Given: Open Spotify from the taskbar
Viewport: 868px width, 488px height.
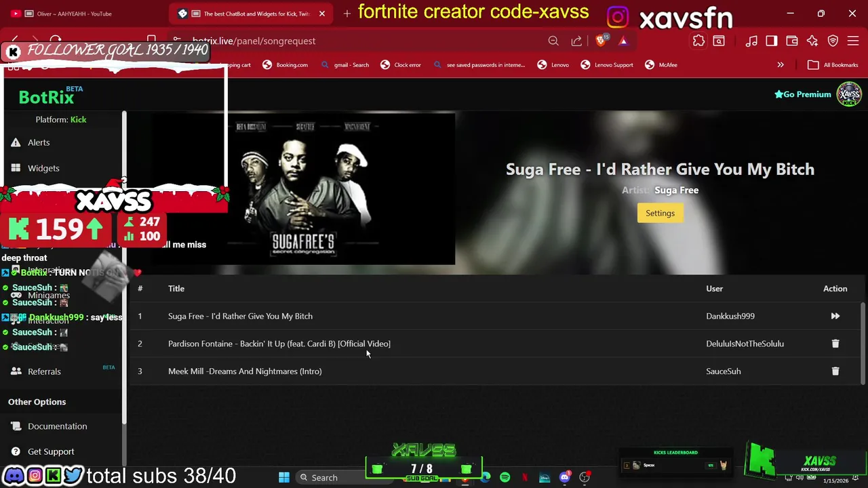Looking at the screenshot, I should click(505, 478).
